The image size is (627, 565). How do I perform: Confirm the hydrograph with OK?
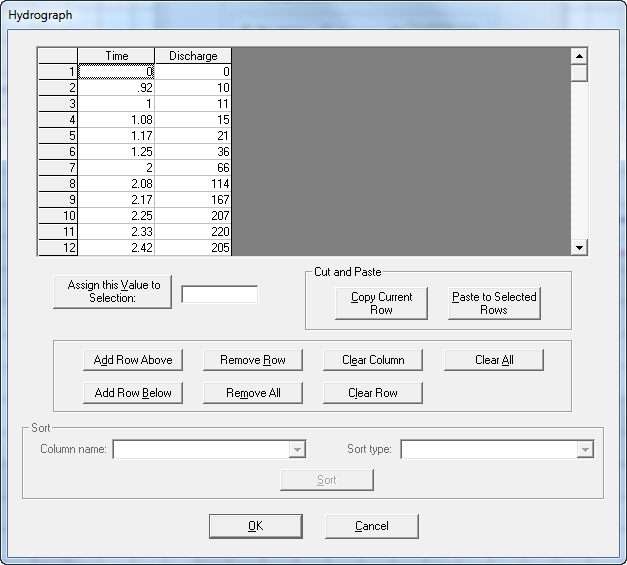(255, 526)
